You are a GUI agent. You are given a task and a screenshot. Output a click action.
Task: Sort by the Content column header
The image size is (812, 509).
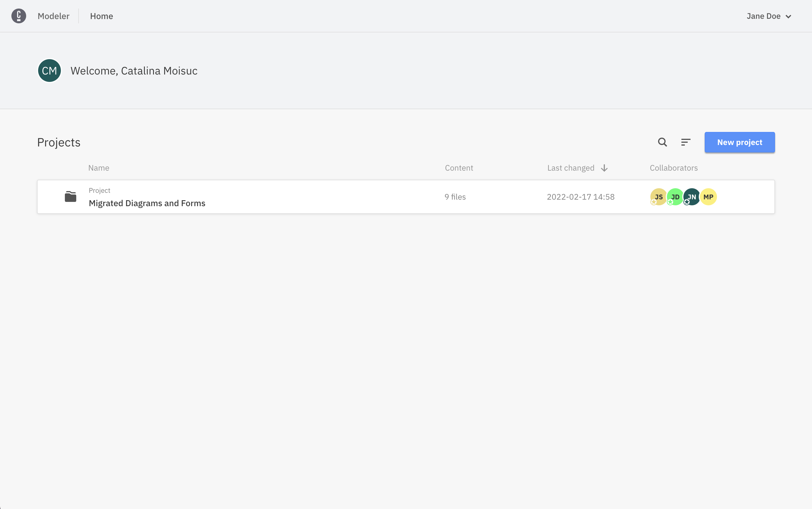[459, 168]
